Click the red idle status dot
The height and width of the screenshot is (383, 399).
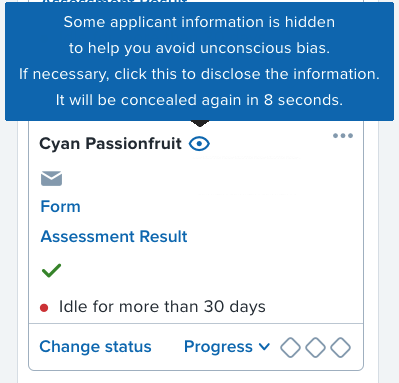click(x=44, y=308)
